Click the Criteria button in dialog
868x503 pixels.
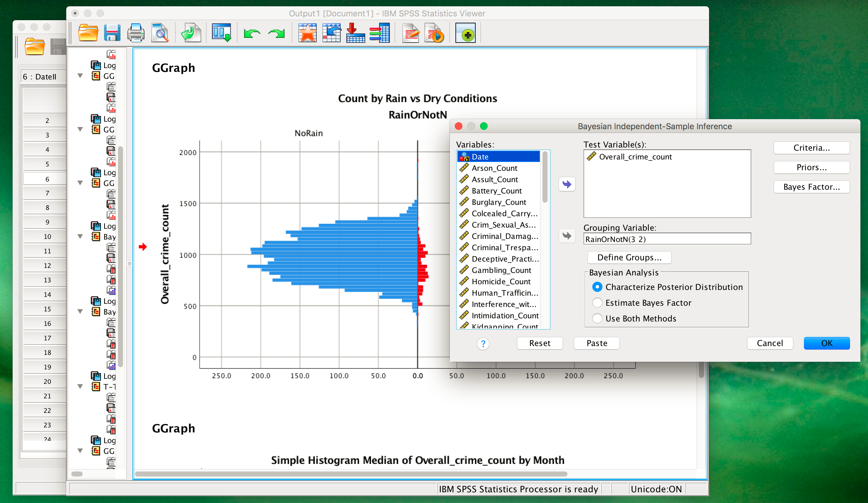click(x=812, y=148)
